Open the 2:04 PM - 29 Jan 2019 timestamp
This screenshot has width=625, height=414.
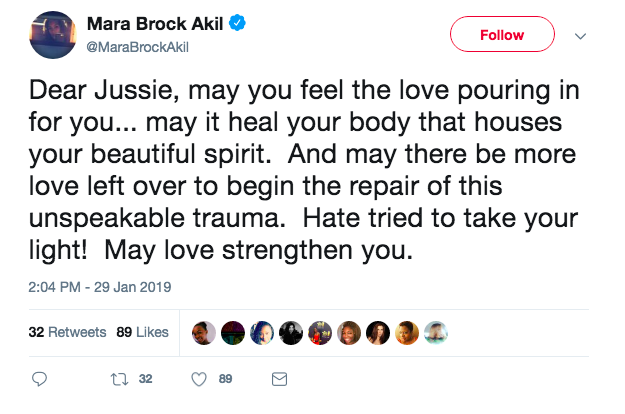100,287
